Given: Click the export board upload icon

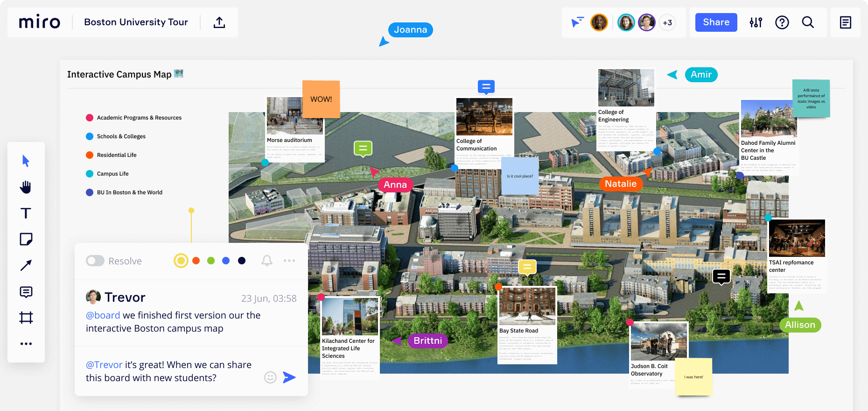Looking at the screenshot, I should [x=219, y=22].
